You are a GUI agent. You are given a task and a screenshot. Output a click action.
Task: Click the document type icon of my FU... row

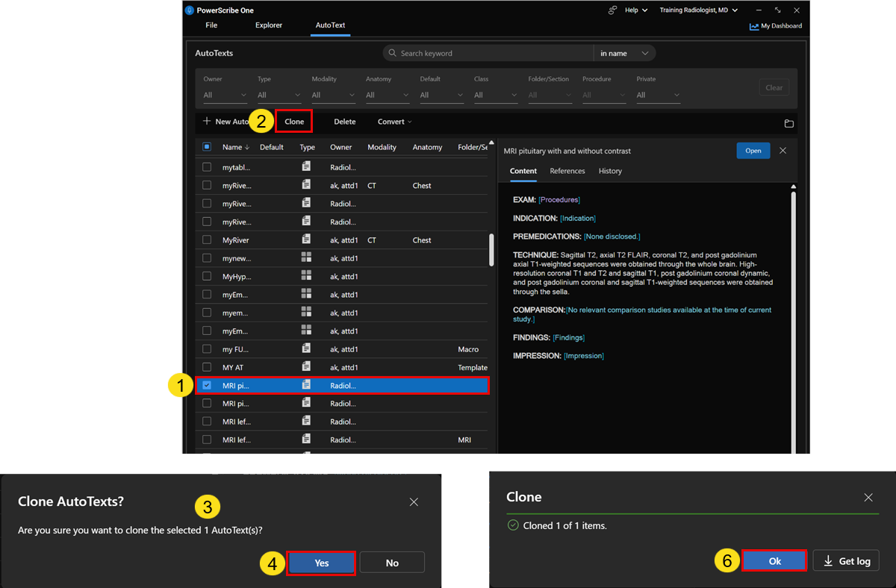[306, 349]
